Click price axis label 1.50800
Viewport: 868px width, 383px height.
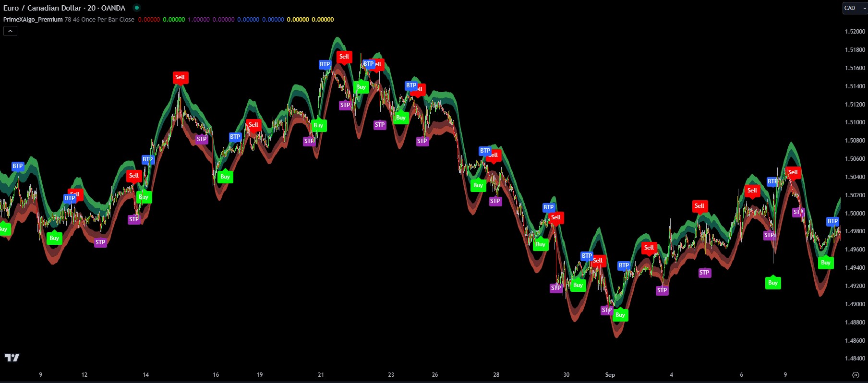[855, 141]
